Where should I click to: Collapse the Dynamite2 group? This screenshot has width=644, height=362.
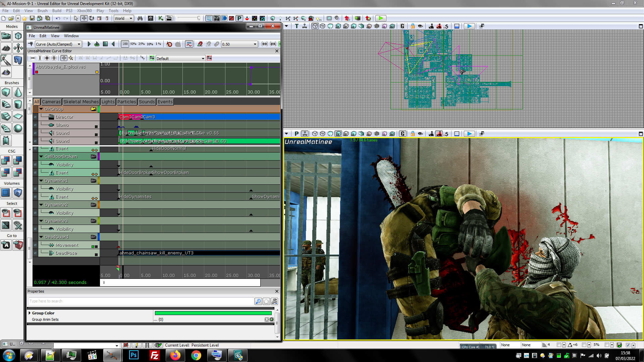coord(41,205)
